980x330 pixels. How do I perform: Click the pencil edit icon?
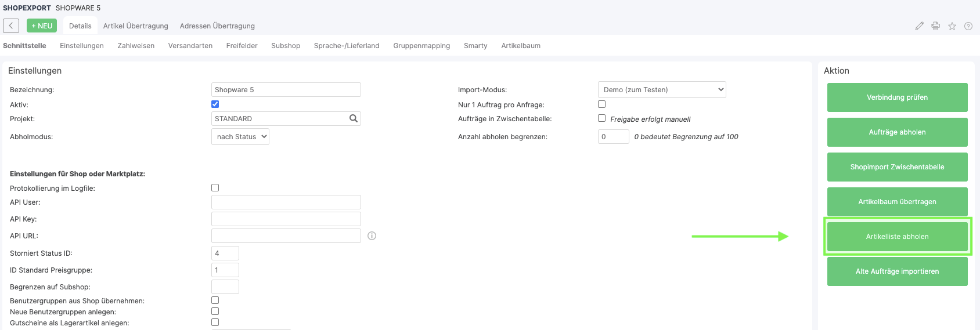[919, 26]
